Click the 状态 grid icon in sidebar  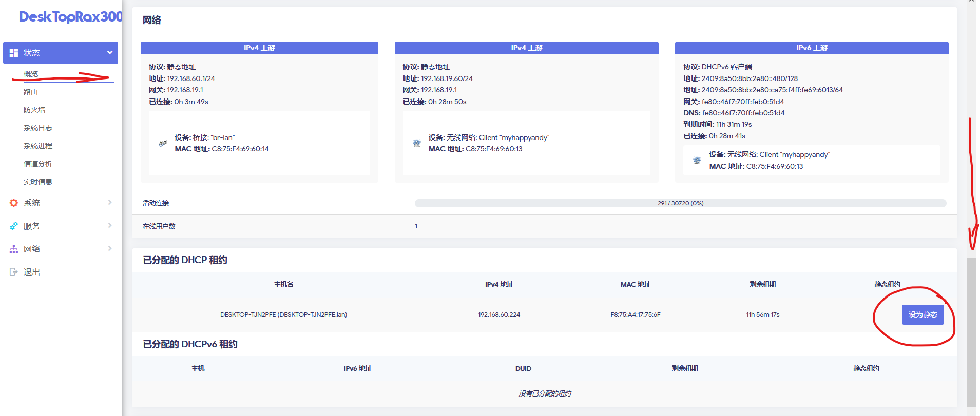(x=14, y=53)
